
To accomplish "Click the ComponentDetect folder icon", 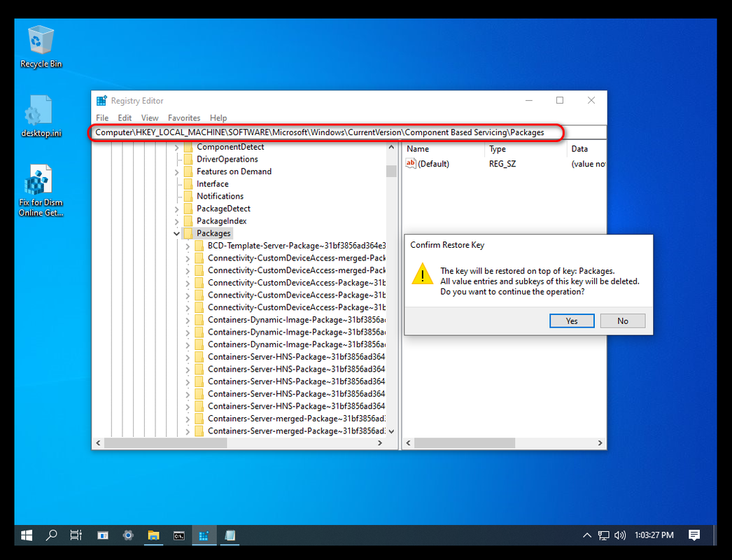I will point(189,147).
